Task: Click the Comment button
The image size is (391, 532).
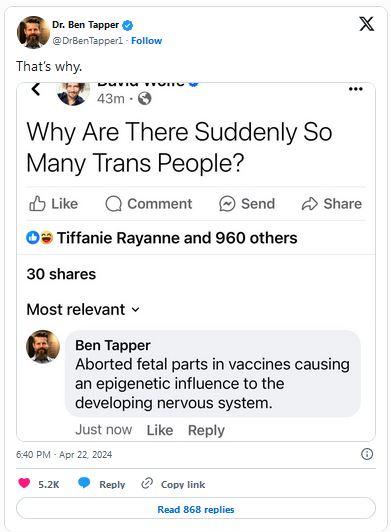Action: coord(149,204)
